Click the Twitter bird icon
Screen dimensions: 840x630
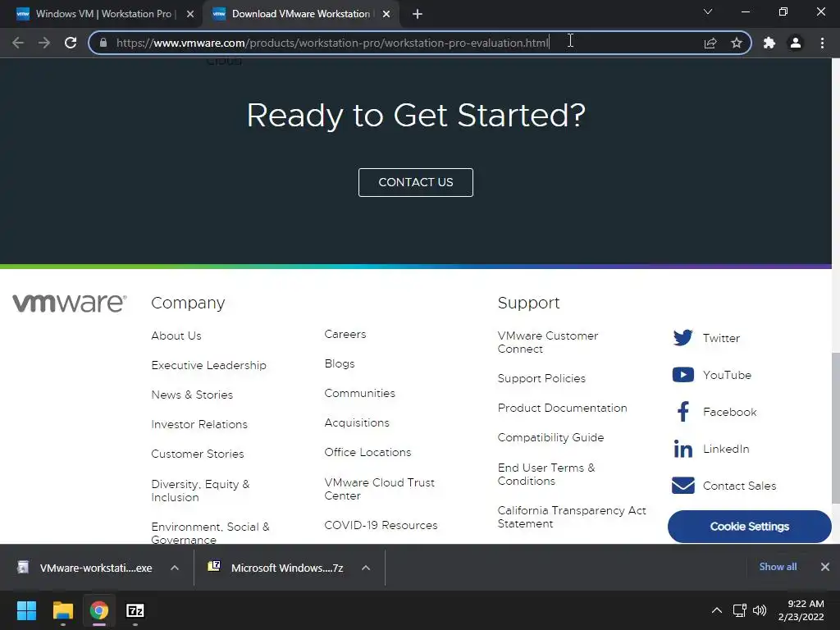[683, 338]
